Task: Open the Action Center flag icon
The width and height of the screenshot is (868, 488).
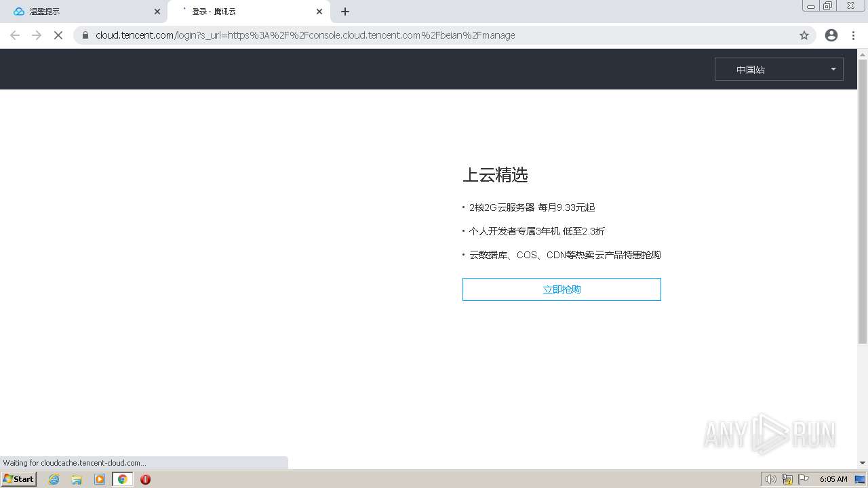Action: (x=804, y=479)
